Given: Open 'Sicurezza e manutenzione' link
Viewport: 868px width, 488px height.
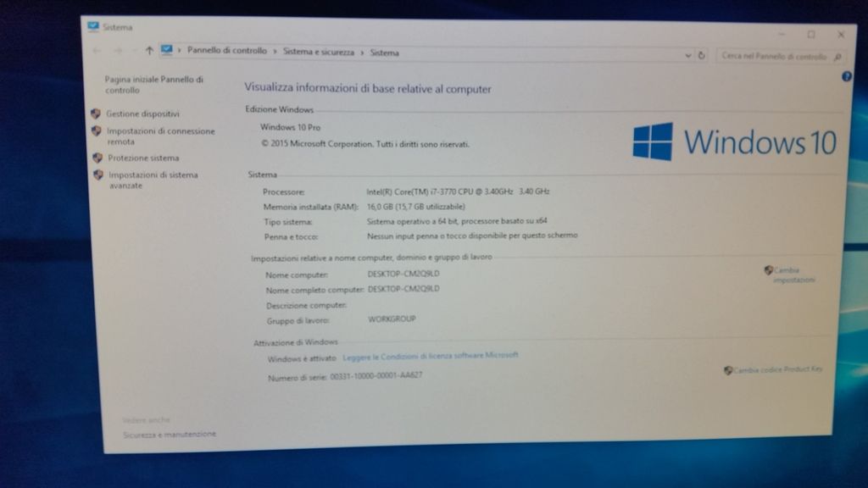Looking at the screenshot, I should click(170, 435).
